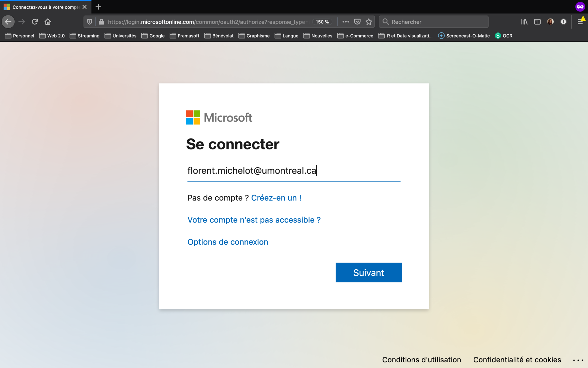Screen dimensions: 588x368
Task: Click the browser back arrow button
Action: click(8, 22)
